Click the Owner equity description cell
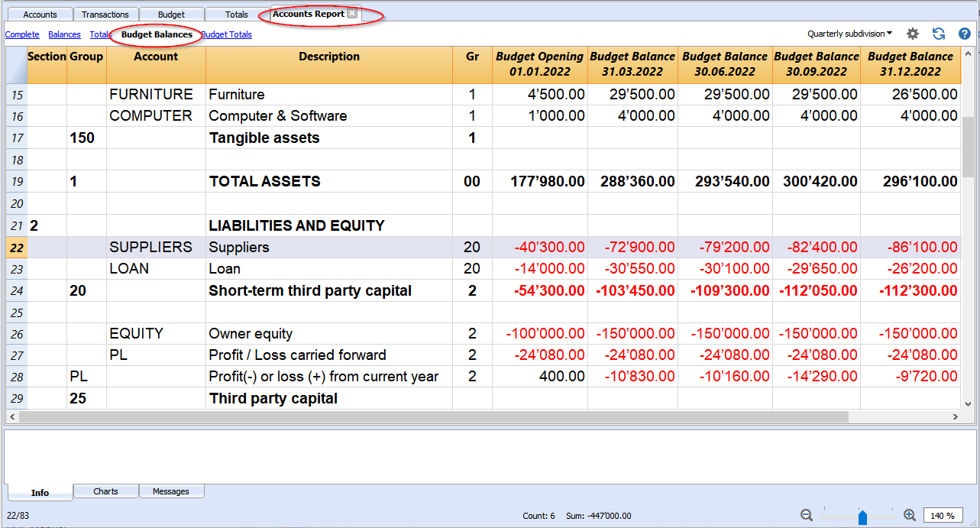 click(x=329, y=334)
